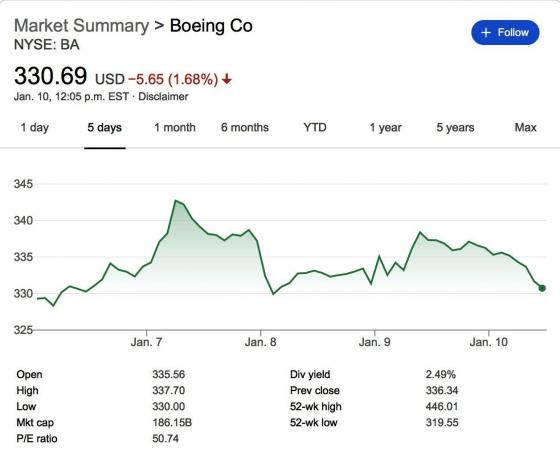Screen dimensions: 560x457
Task: Click the NYSE: BA ticker text
Action: 46,45
